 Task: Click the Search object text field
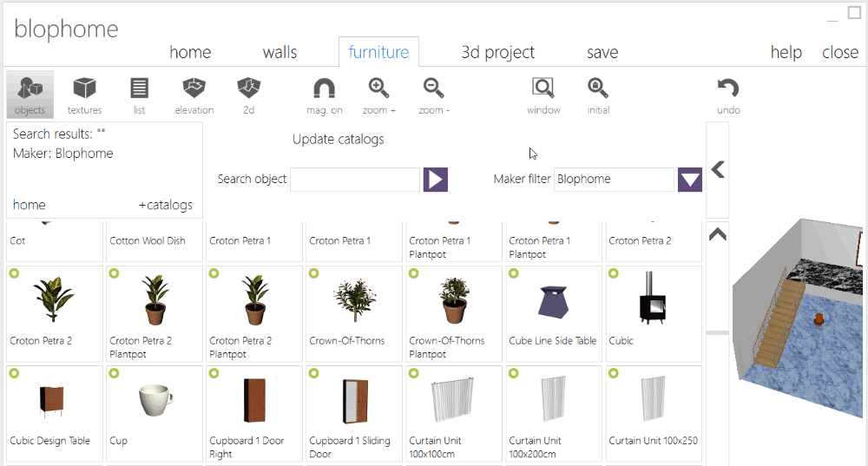pos(355,180)
